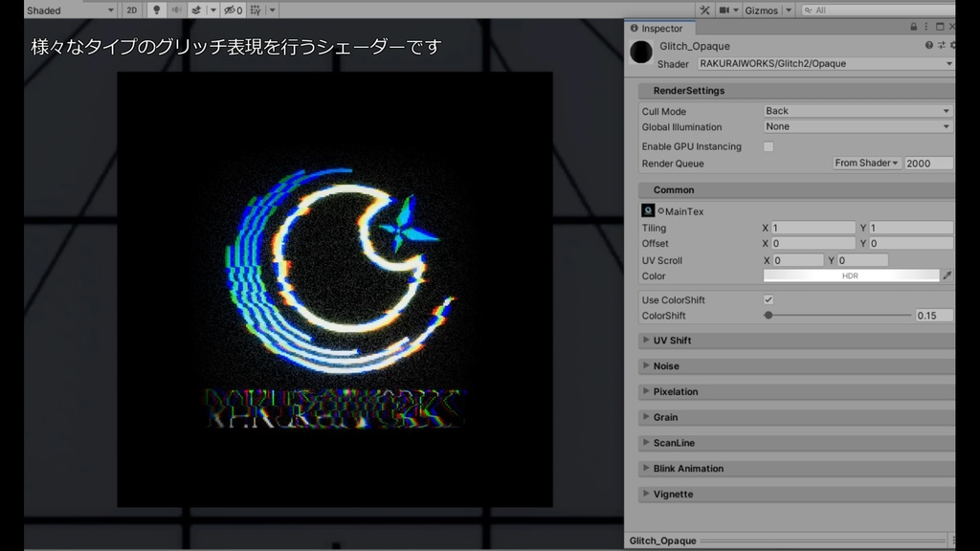Toggle scene effects icon in toolbar
This screenshot has width=980, height=551.
point(196,10)
